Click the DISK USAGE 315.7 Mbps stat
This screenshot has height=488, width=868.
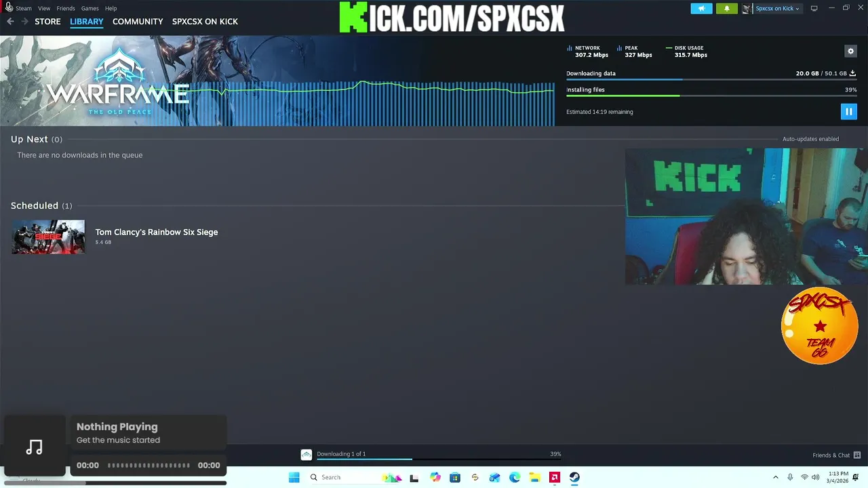point(687,52)
